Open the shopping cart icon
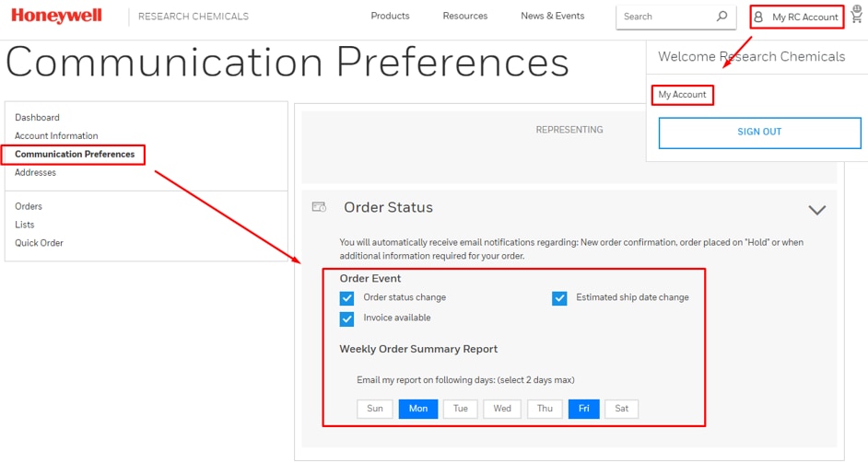 (x=857, y=17)
